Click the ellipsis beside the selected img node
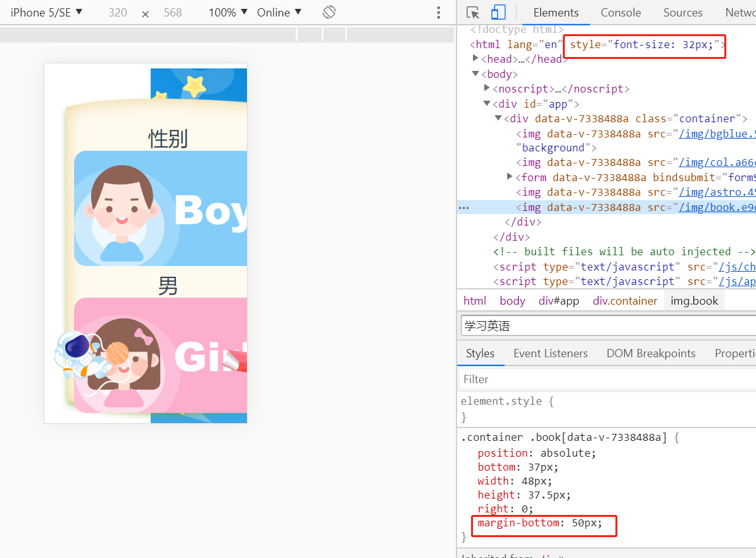 463,207
